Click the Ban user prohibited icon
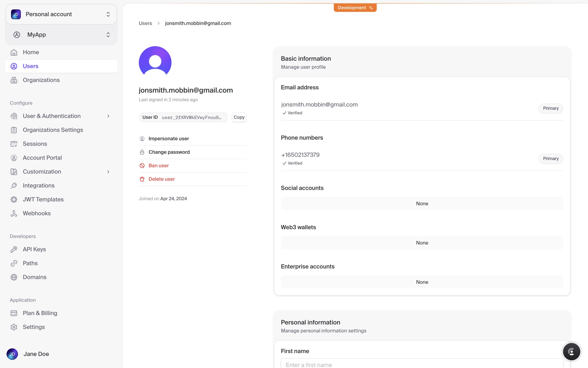Viewport: 588px width, 368px height. tap(142, 166)
